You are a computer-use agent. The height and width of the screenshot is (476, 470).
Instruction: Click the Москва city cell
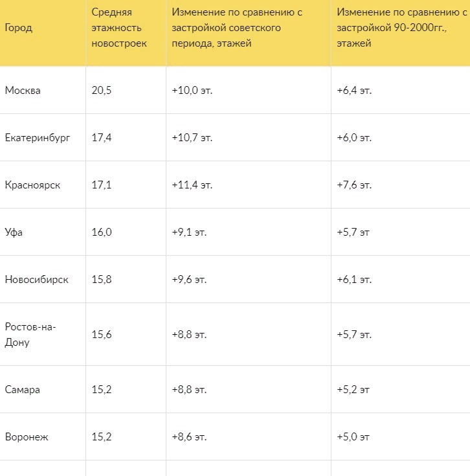coord(23,91)
